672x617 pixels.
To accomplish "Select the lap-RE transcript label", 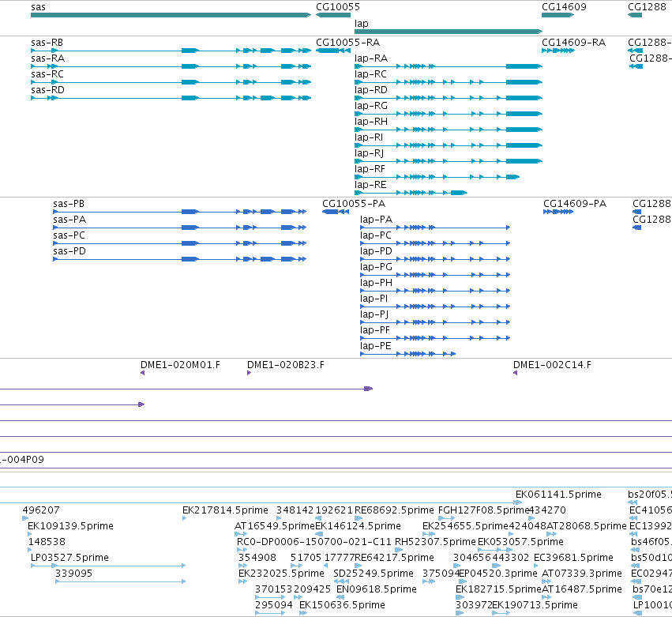I will pyautogui.click(x=370, y=185).
